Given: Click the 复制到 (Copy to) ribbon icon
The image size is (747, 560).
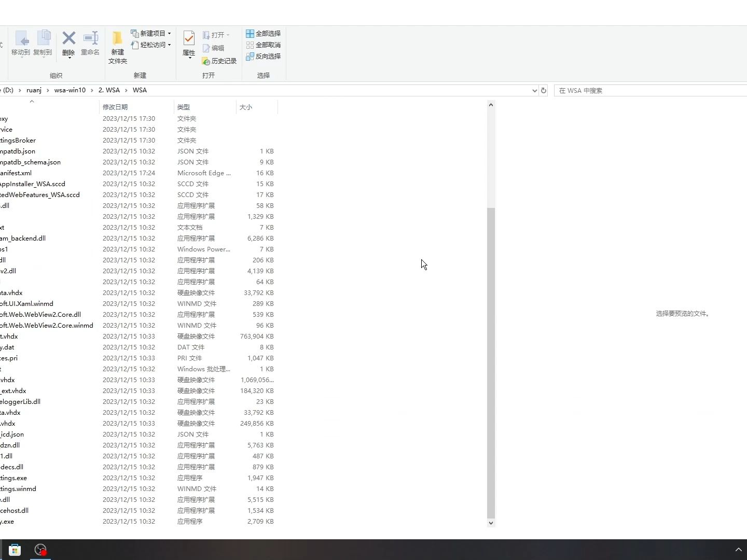Looking at the screenshot, I should (x=44, y=39).
